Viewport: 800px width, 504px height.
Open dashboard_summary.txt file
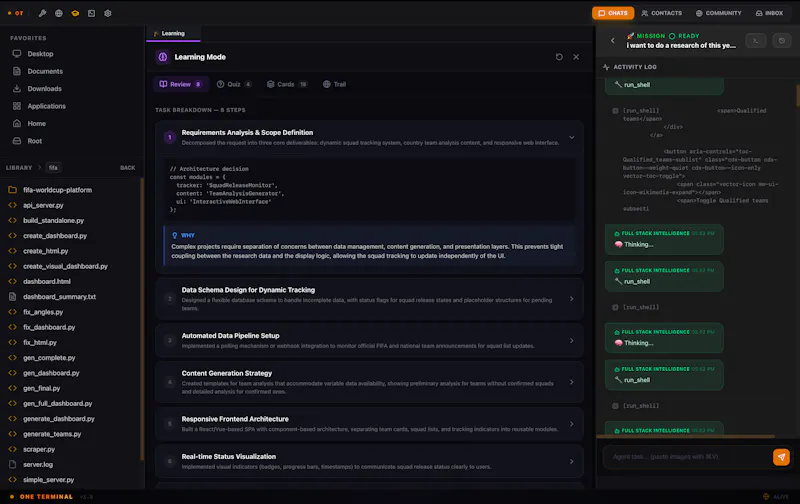(x=59, y=296)
